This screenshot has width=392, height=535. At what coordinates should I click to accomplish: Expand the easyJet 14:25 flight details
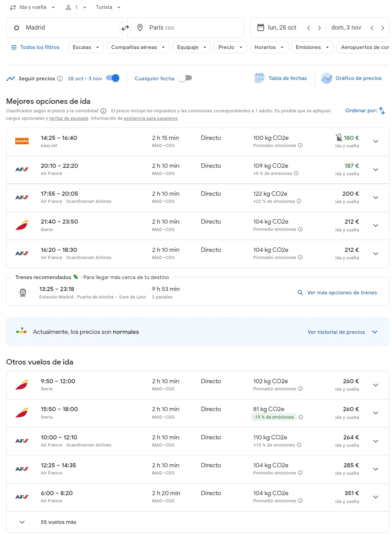pyautogui.click(x=376, y=142)
